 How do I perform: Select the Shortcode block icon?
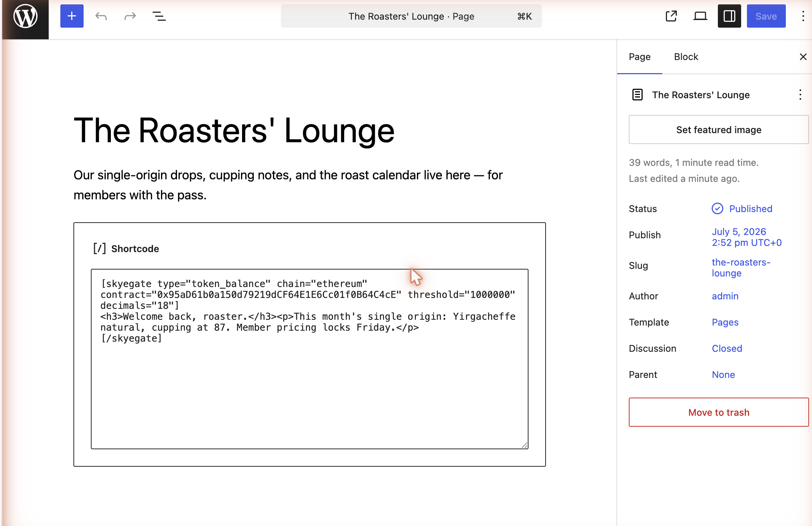tap(99, 249)
